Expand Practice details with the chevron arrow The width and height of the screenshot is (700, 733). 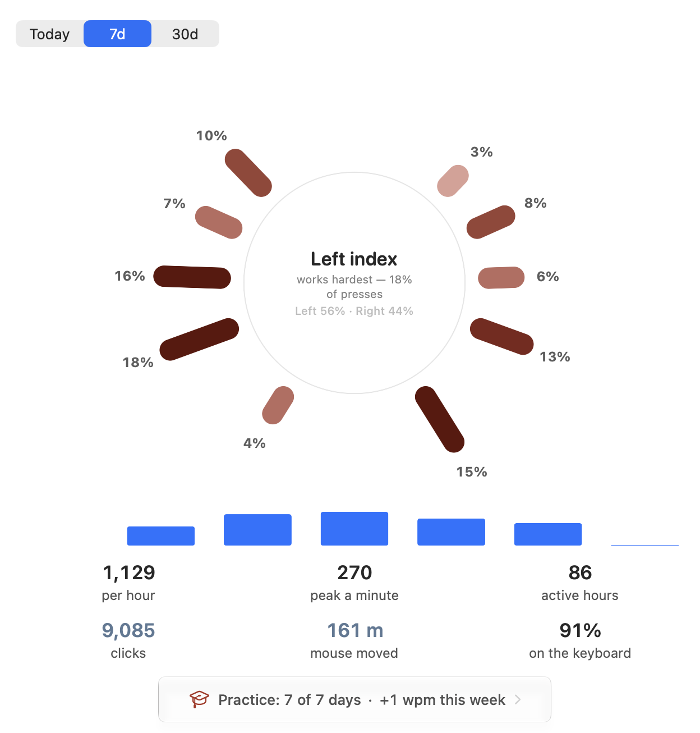point(518,699)
